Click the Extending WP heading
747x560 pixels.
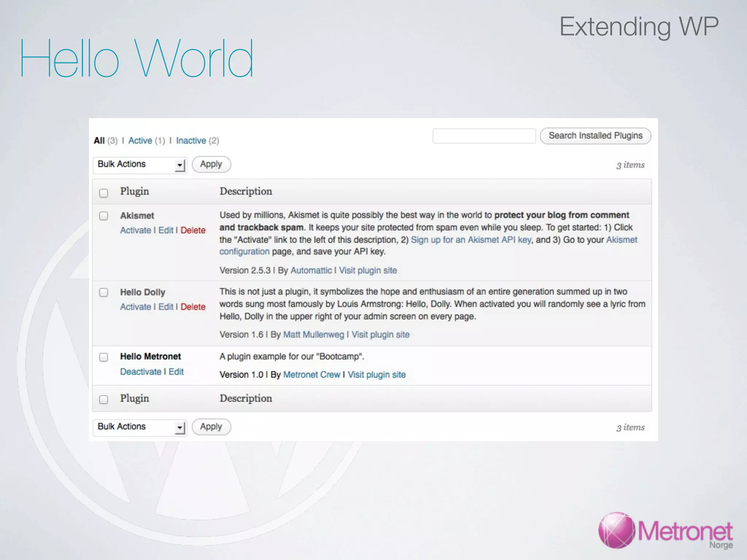[639, 27]
